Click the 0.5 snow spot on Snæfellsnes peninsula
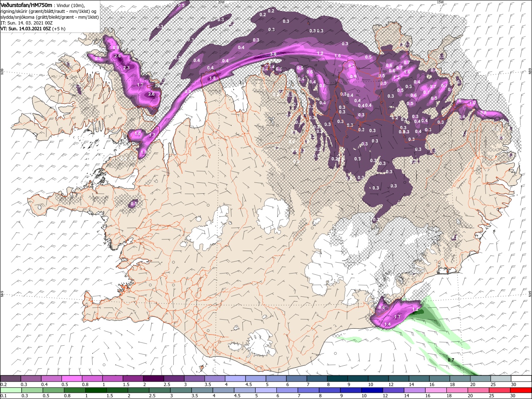 pos(134,204)
